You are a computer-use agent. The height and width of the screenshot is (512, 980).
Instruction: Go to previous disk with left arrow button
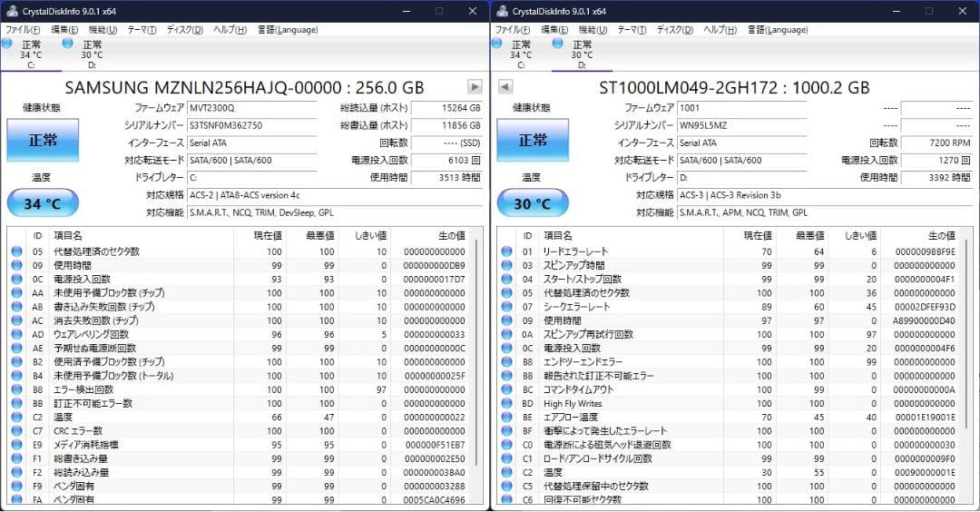(505, 87)
